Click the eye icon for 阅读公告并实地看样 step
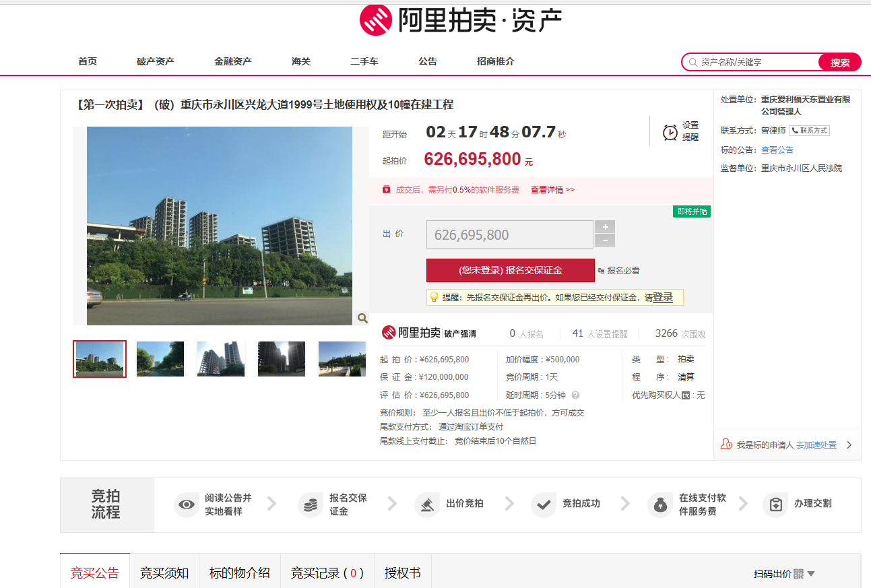This screenshot has width=871, height=588. 187,504
